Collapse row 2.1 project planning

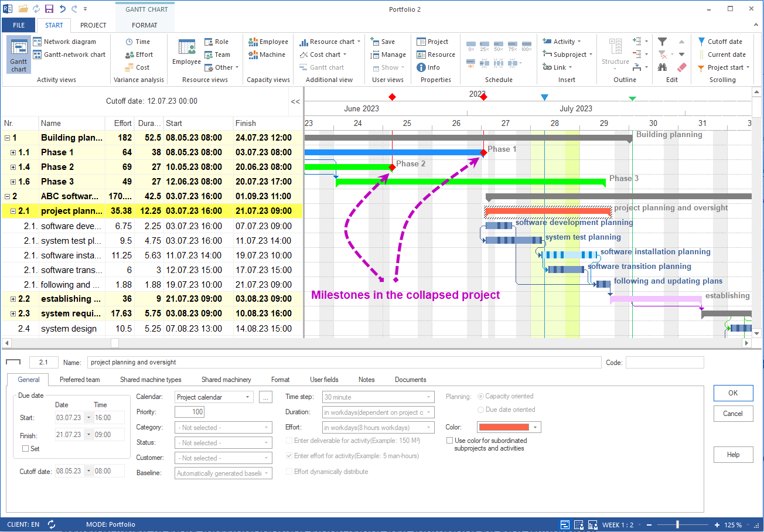13,211
